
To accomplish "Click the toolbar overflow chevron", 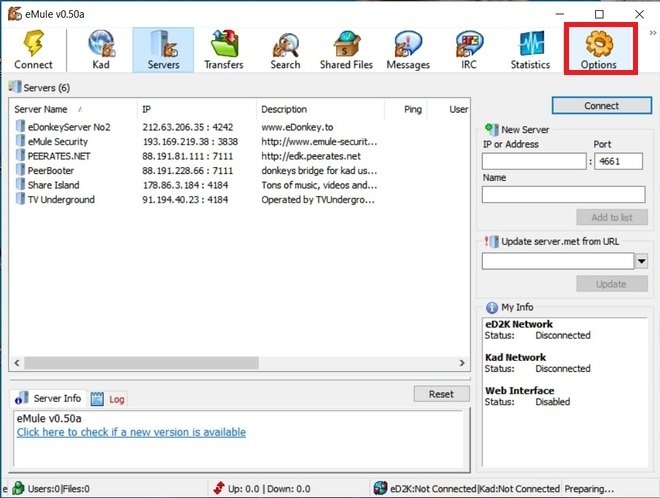I will [x=653, y=33].
